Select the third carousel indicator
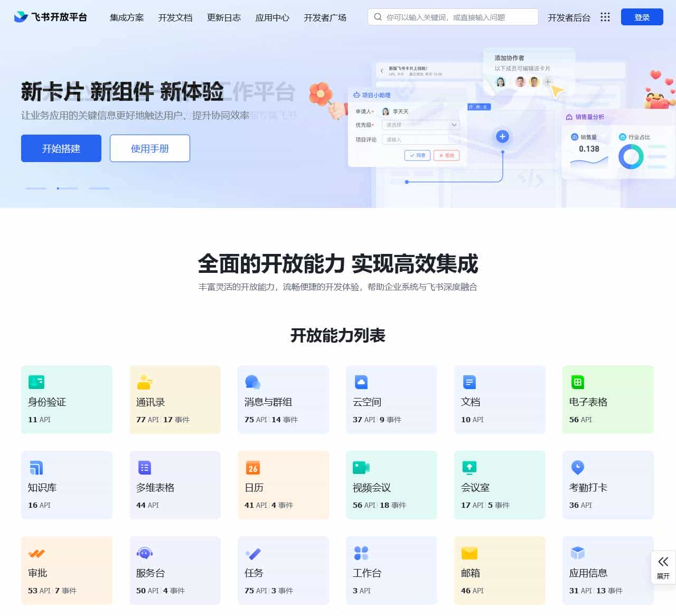 pos(99,188)
